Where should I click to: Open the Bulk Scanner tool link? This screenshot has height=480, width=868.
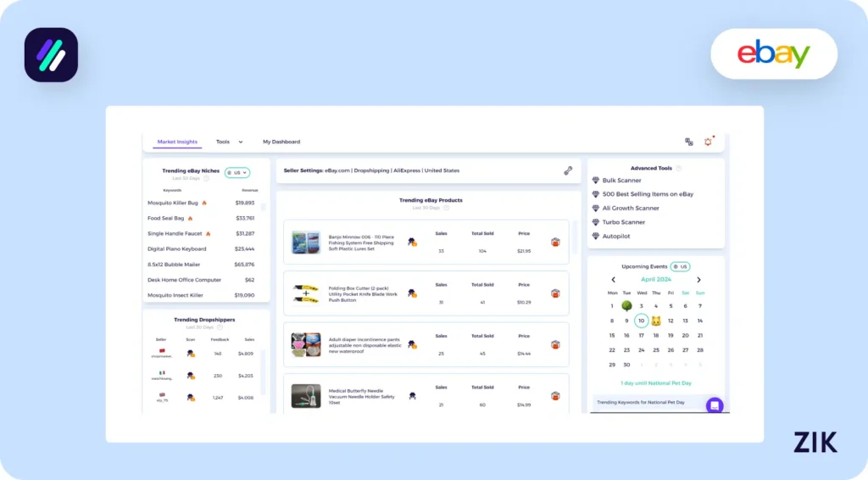pos(621,181)
